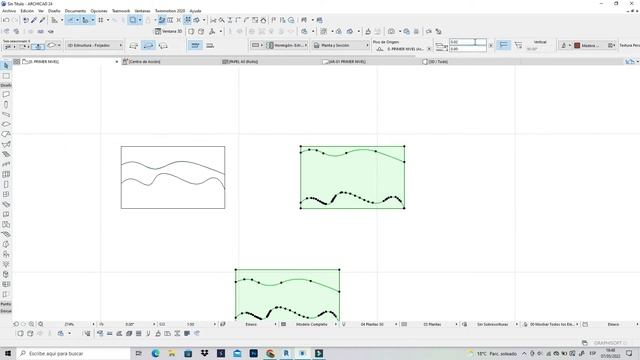This screenshot has height=360, width=640.
Task: Click the camera icon in second toolbar row
Action: pyautogui.click(x=391, y=31)
